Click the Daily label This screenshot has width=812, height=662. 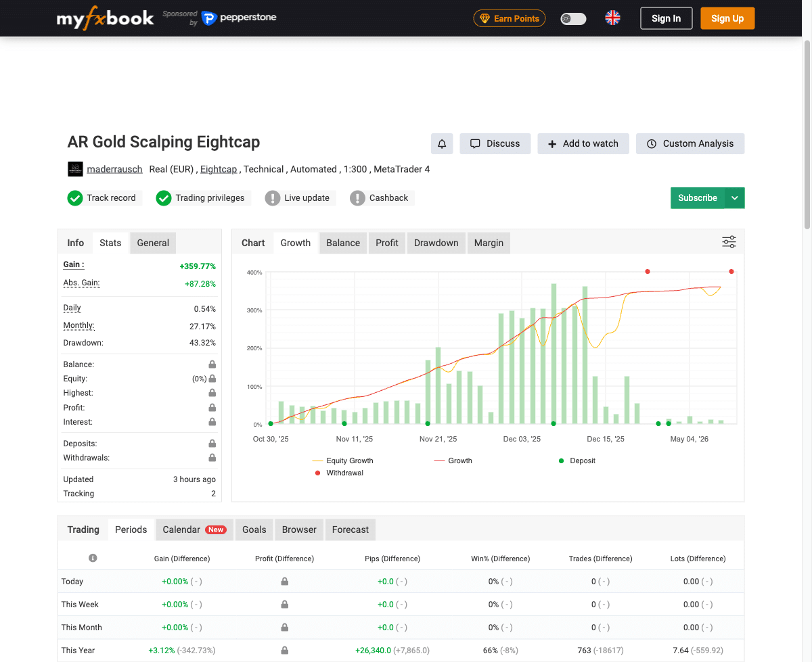coord(72,308)
